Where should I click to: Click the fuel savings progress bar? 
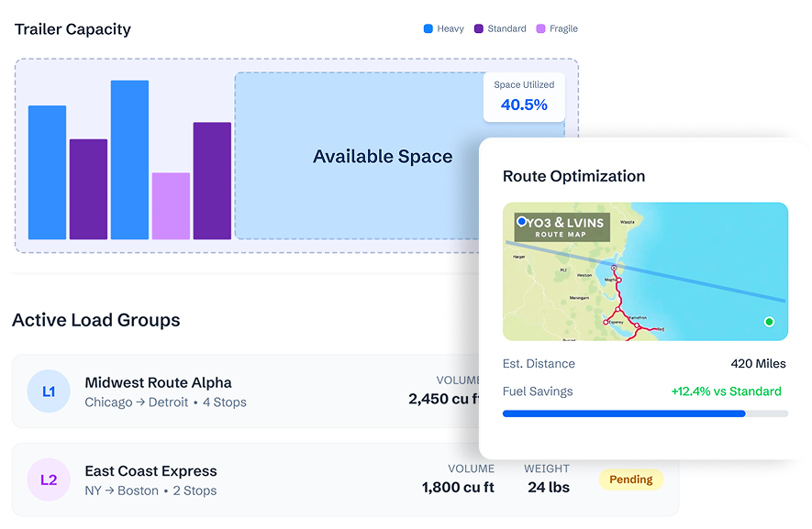[x=644, y=413]
